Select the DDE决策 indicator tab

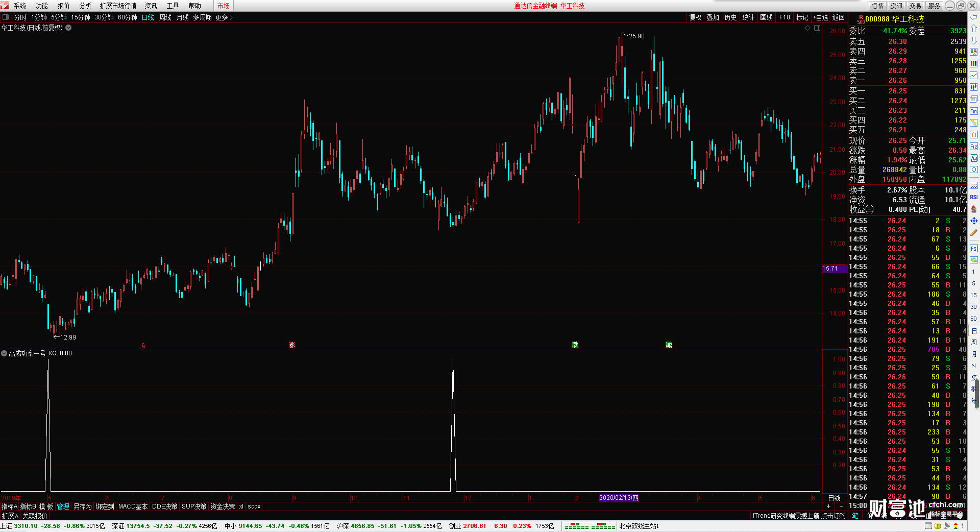[165, 506]
